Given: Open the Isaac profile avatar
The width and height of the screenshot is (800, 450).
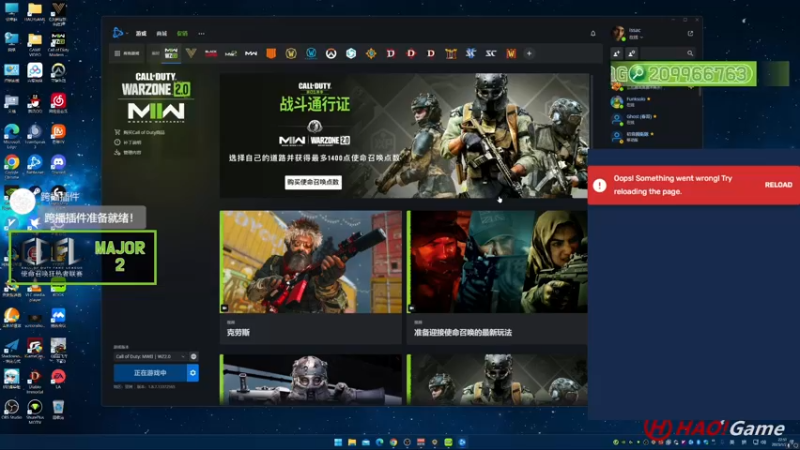Looking at the screenshot, I should click(619, 34).
